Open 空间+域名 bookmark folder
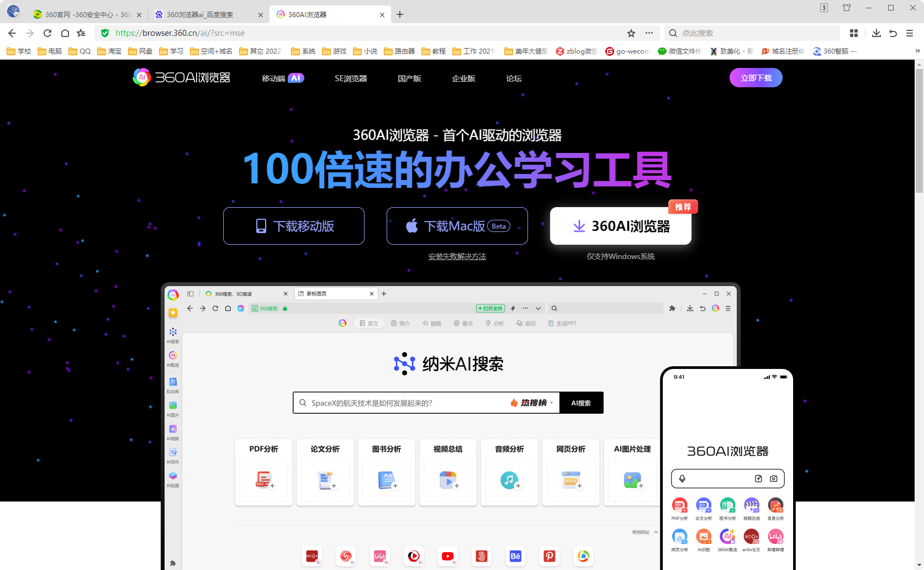 211,51
